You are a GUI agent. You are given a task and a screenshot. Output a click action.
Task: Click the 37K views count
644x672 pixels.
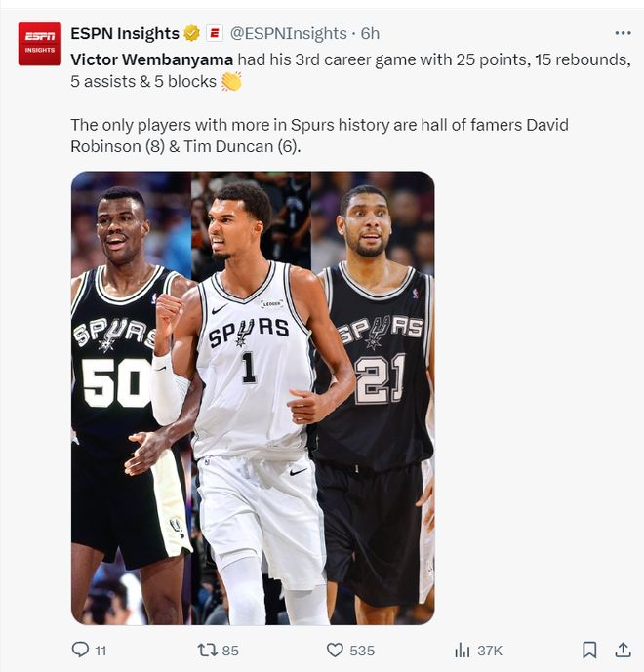click(x=490, y=651)
